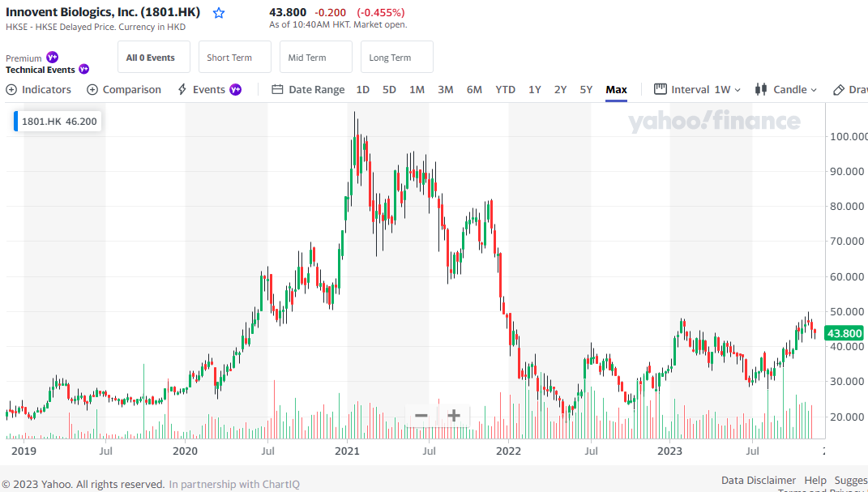Set chart range to 2Y

(x=560, y=90)
